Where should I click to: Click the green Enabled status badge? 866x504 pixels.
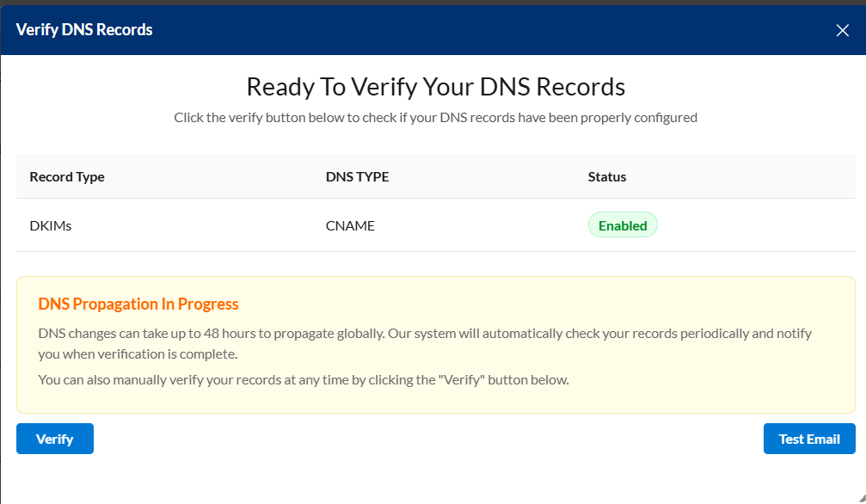[x=623, y=225]
